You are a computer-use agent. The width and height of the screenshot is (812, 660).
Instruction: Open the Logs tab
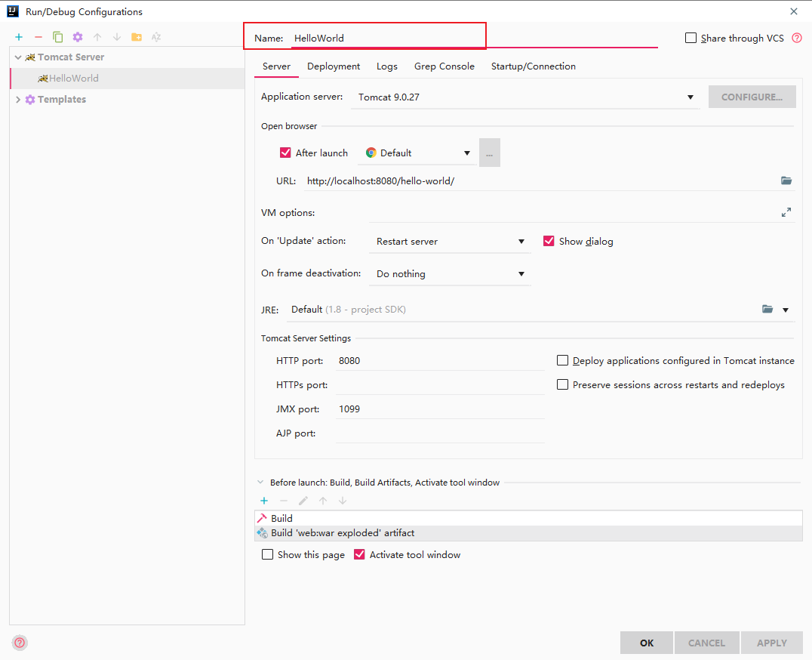pyautogui.click(x=387, y=66)
